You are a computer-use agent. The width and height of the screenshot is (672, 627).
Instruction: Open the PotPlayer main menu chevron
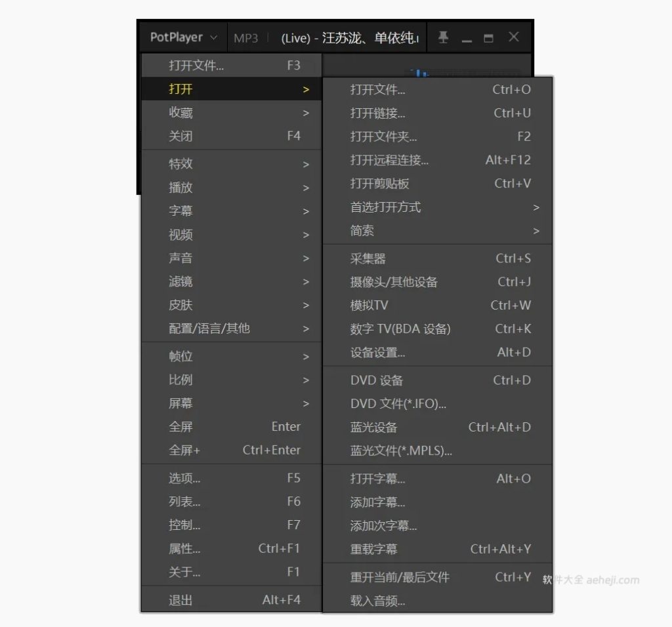point(213,37)
